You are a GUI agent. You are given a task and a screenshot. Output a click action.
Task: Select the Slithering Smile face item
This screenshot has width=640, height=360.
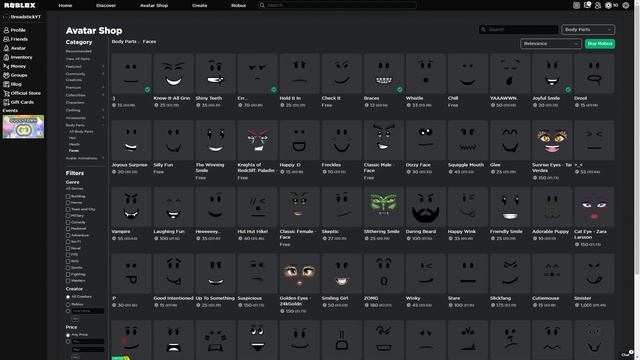[x=383, y=207]
